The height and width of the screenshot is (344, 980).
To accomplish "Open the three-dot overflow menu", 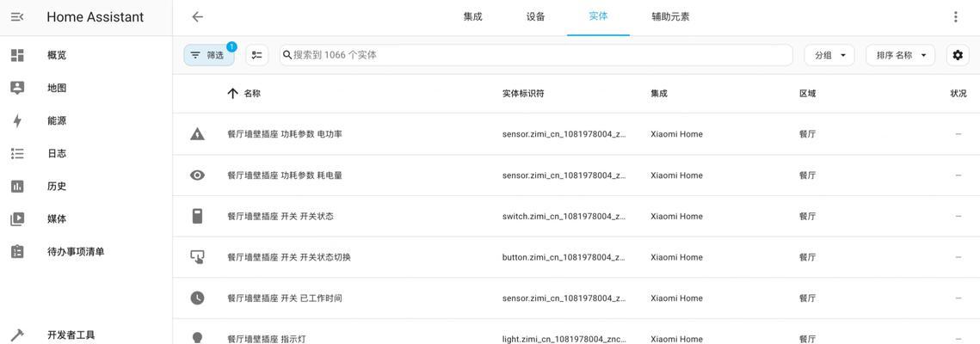I will click(x=956, y=17).
